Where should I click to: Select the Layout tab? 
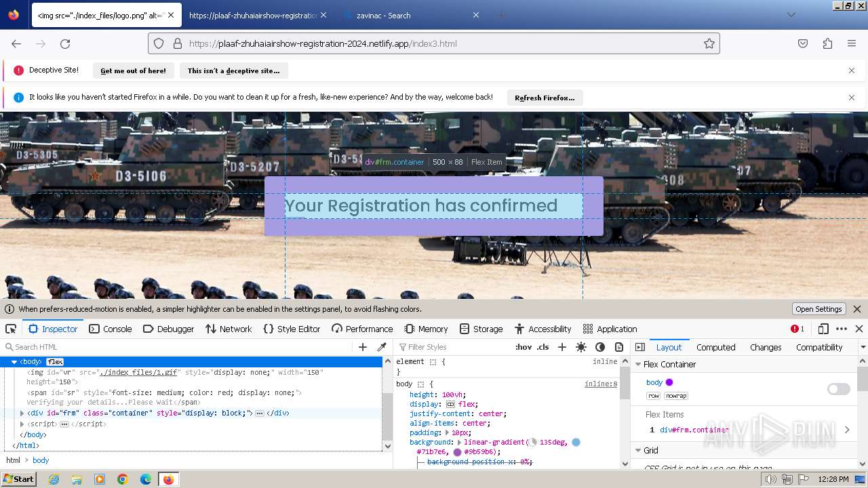point(669,347)
